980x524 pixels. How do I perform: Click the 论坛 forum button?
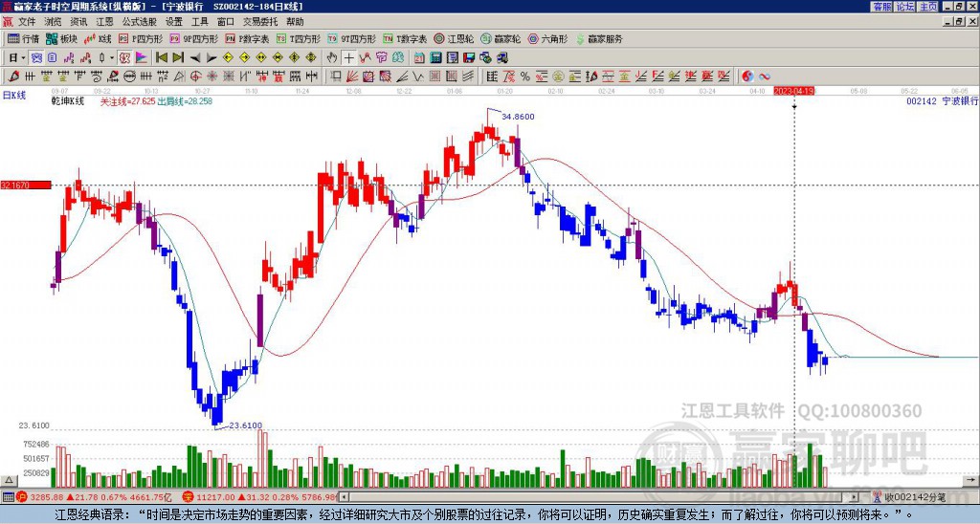click(x=905, y=7)
